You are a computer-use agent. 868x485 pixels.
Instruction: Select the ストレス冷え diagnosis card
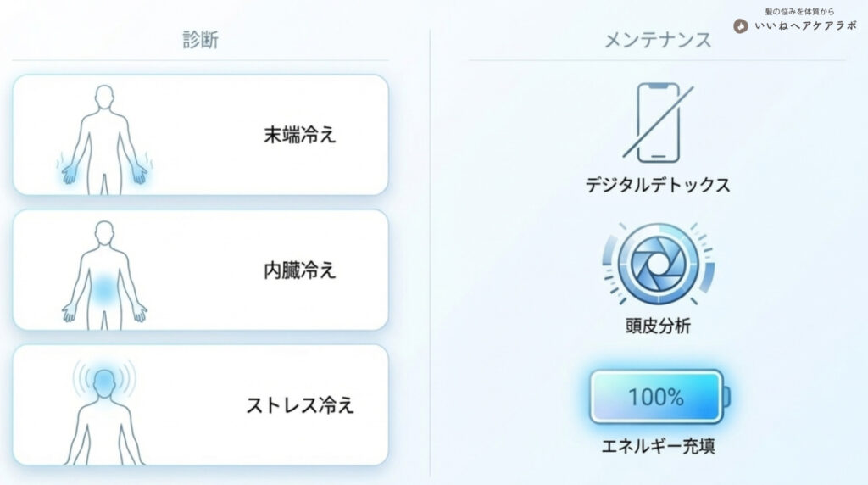[200, 404]
